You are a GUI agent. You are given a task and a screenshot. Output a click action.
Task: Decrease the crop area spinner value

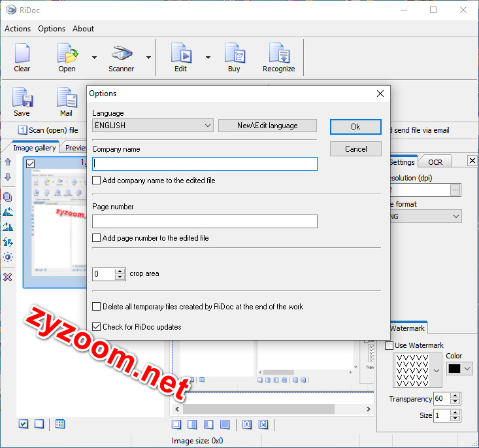pos(120,277)
